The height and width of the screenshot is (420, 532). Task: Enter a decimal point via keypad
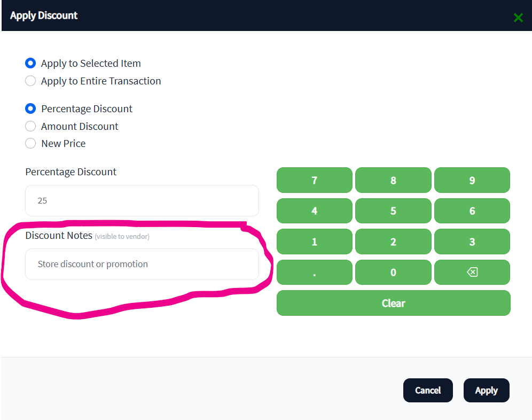coord(314,273)
